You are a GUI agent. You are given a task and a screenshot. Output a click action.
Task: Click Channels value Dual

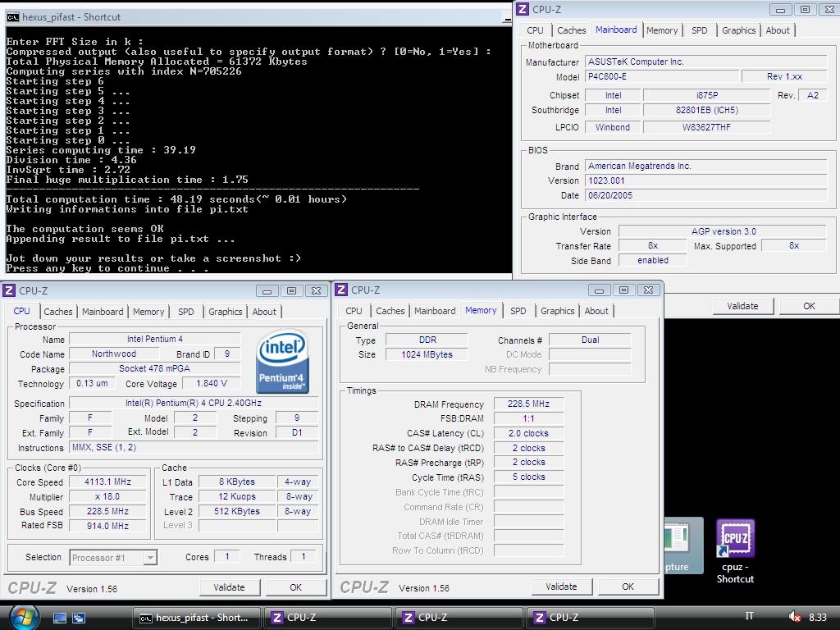[590, 340]
